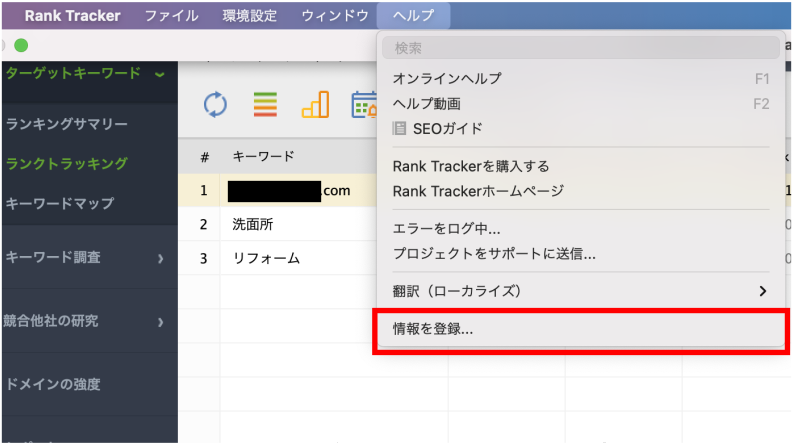Open the ファイル menu
795x443 pixels.
[171, 15]
